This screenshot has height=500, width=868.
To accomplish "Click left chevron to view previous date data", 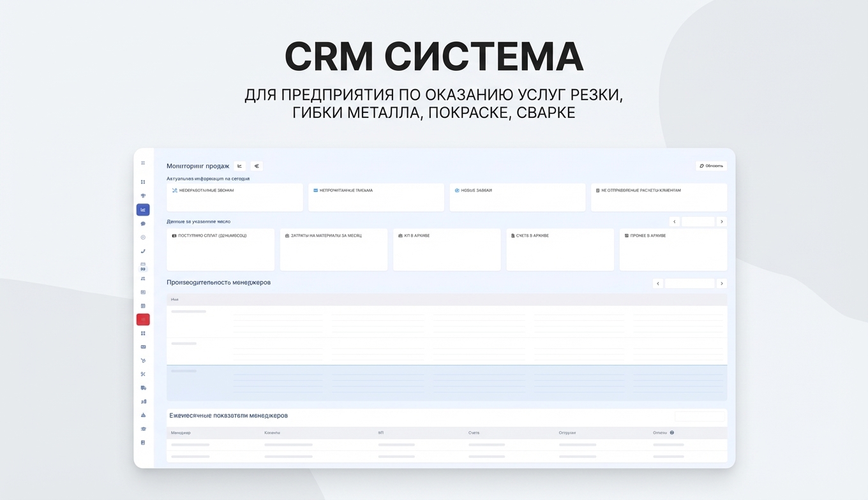I will point(675,221).
